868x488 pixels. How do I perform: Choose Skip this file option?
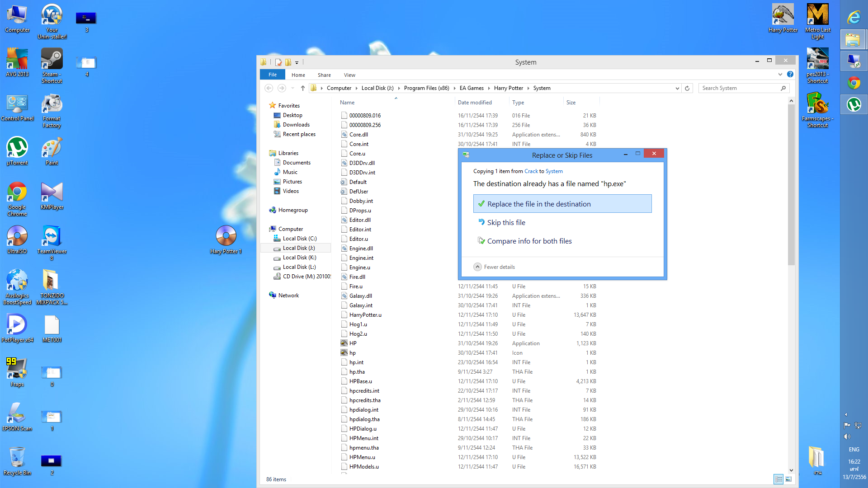[x=506, y=222]
